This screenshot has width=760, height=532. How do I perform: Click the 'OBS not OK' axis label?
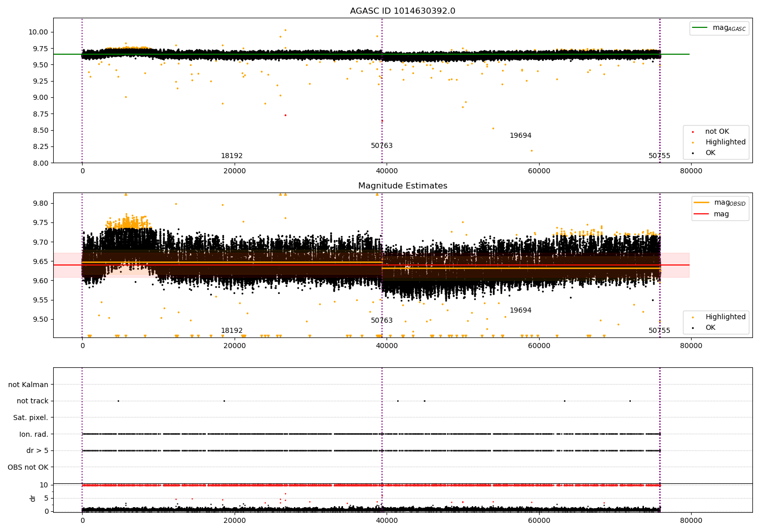pos(28,467)
